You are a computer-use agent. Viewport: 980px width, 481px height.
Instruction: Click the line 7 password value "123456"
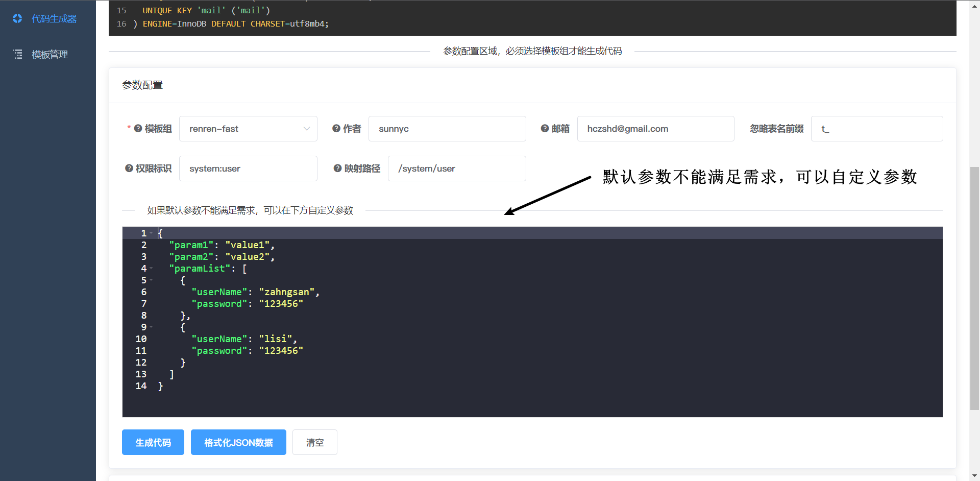281,304
